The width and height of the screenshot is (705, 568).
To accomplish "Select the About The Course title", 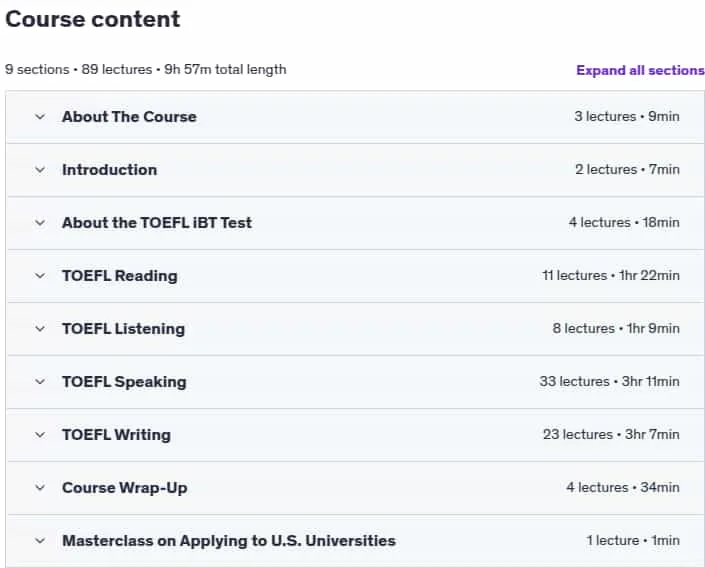I will pos(129,116).
